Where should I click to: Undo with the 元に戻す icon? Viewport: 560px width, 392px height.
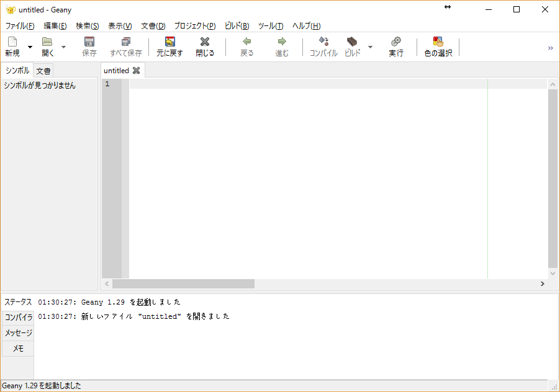169,47
